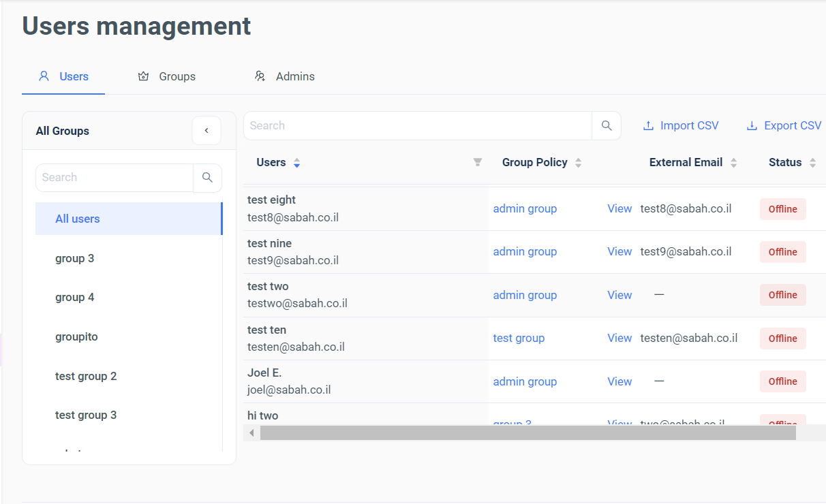
Task: Sort by Group Policy column arrows
Action: click(579, 163)
